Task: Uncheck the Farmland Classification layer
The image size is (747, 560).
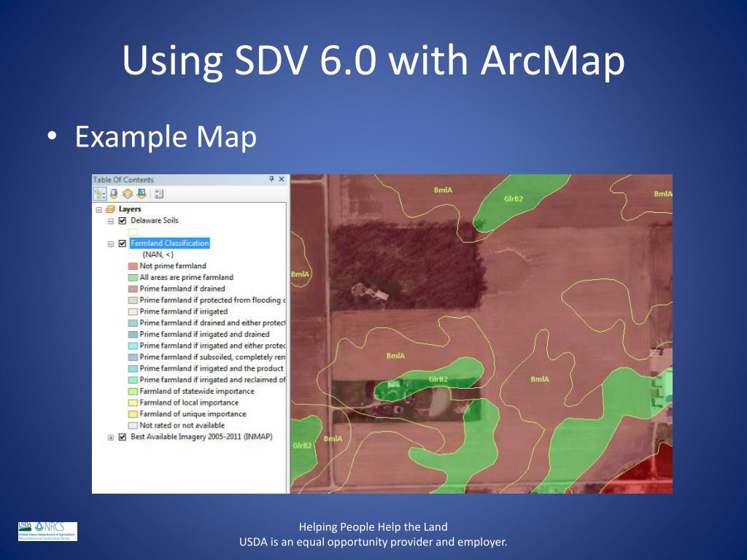Action: 123,244
